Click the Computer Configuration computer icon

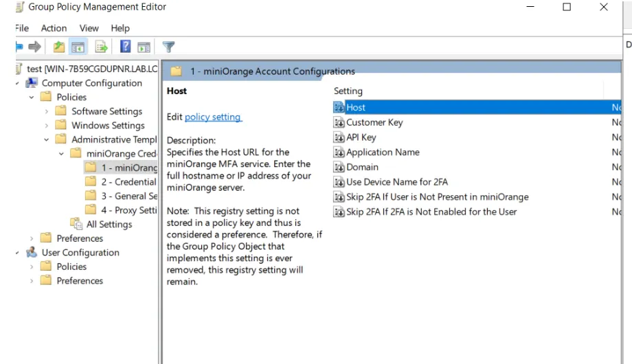click(x=32, y=83)
